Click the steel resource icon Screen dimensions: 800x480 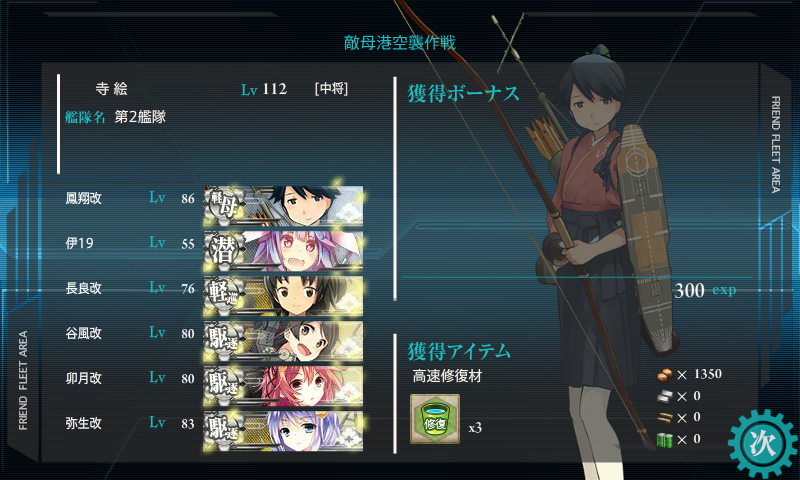click(665, 396)
